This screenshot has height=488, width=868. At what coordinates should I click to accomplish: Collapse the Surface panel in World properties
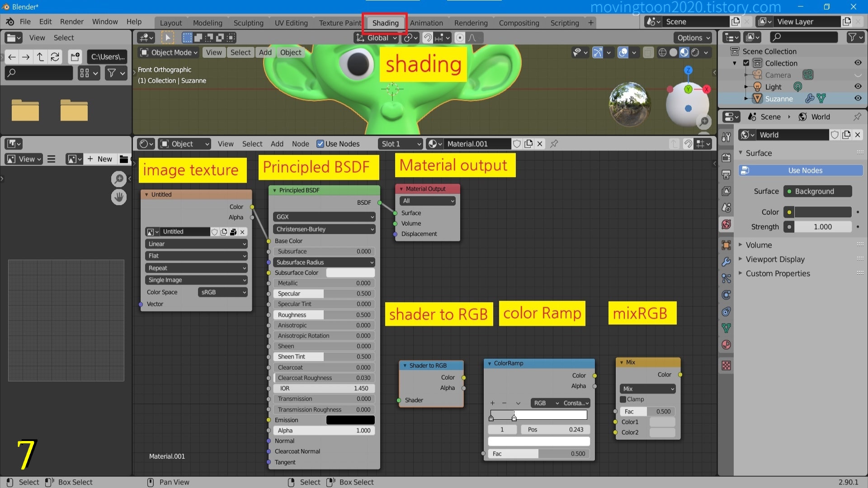click(758, 153)
